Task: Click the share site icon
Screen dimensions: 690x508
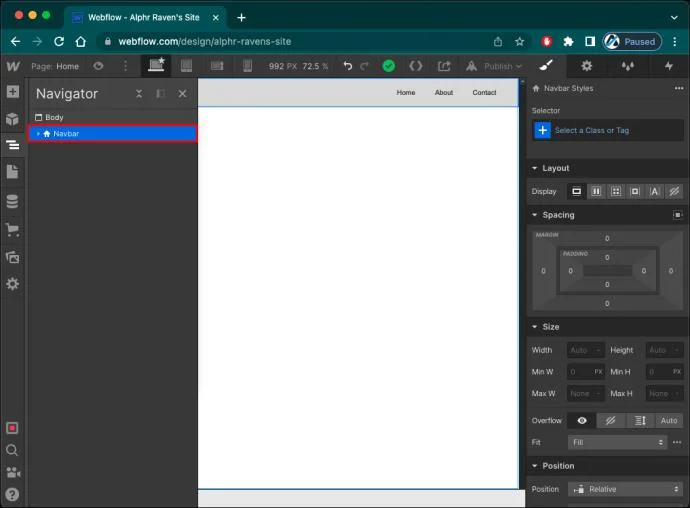Action: point(444,66)
